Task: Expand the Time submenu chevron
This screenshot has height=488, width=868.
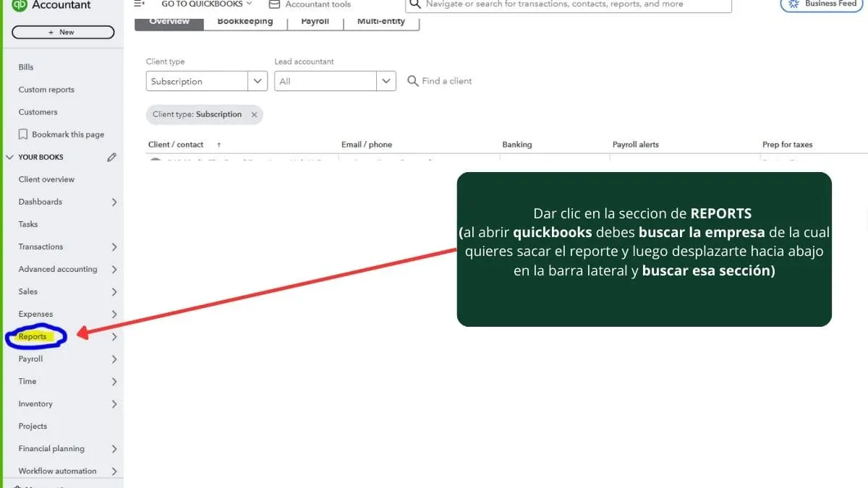Action: [x=114, y=382]
